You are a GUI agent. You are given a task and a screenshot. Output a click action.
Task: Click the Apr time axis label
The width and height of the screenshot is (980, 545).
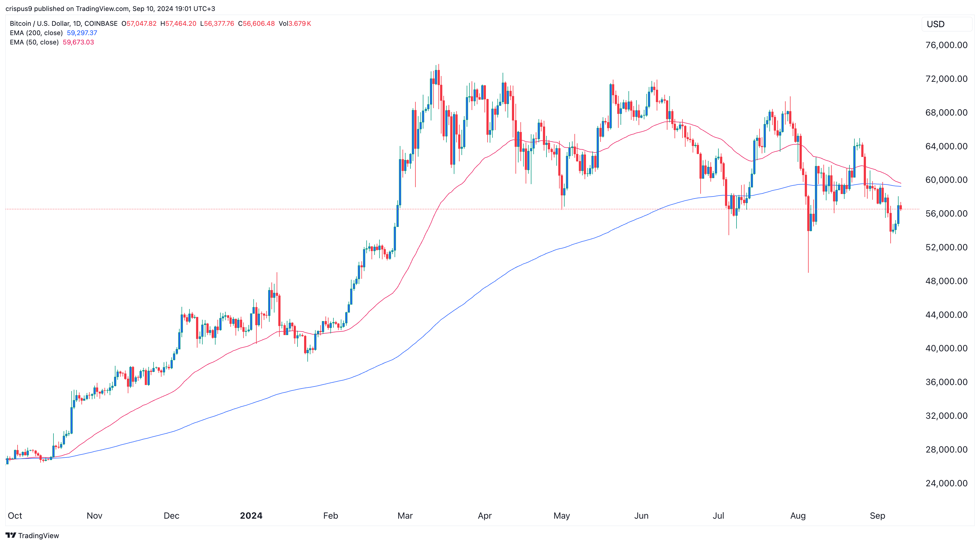[485, 516]
